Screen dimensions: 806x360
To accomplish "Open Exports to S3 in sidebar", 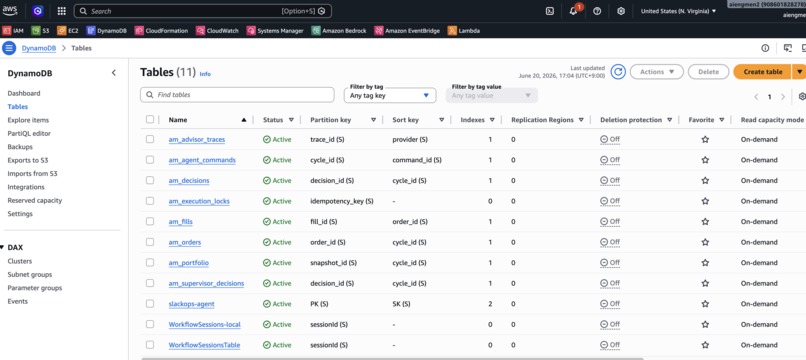I will pyautogui.click(x=28, y=160).
